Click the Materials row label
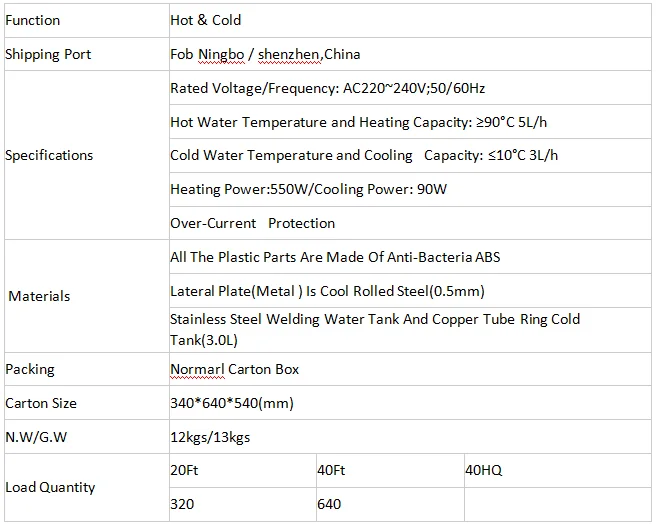This screenshot has width=656, height=527. 39,296
